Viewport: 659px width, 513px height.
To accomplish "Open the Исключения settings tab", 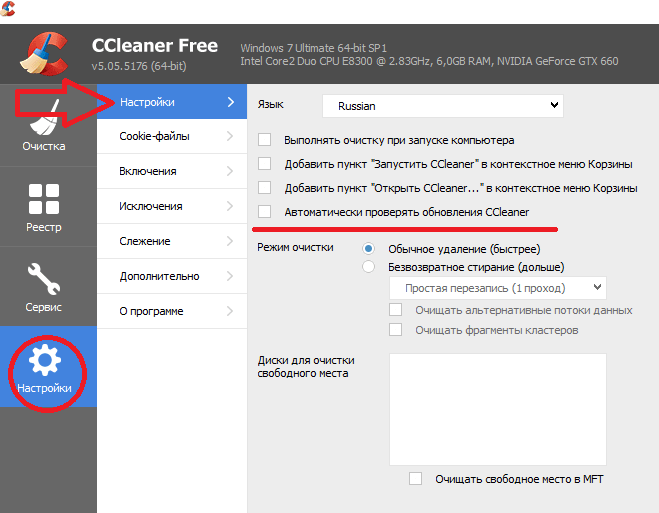I will click(x=172, y=206).
